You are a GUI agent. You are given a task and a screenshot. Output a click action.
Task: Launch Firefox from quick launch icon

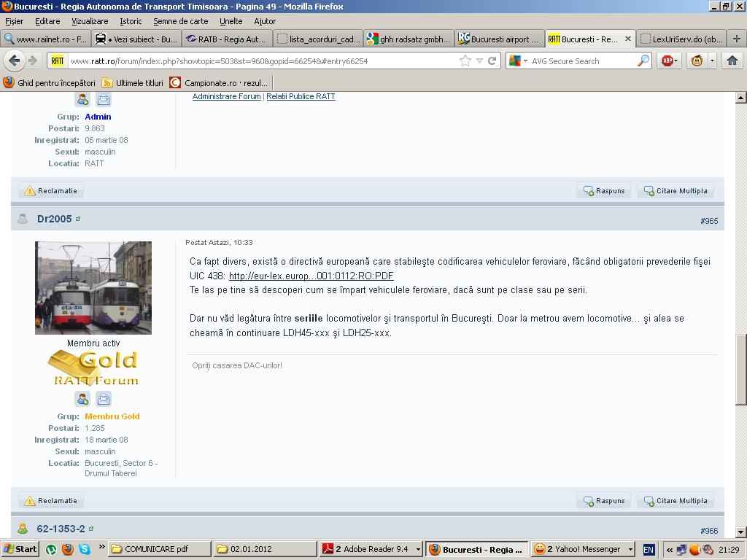tap(68, 549)
